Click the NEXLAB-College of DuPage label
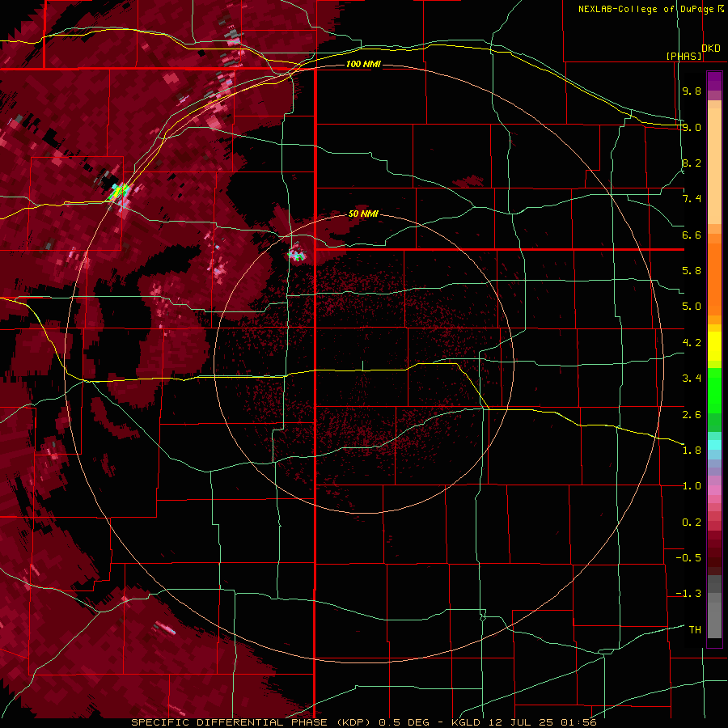Image resolution: width=728 pixels, height=728 pixels. [646, 9]
